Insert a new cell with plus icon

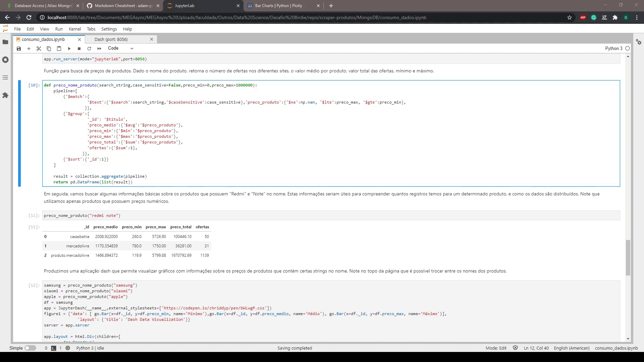(x=29, y=49)
